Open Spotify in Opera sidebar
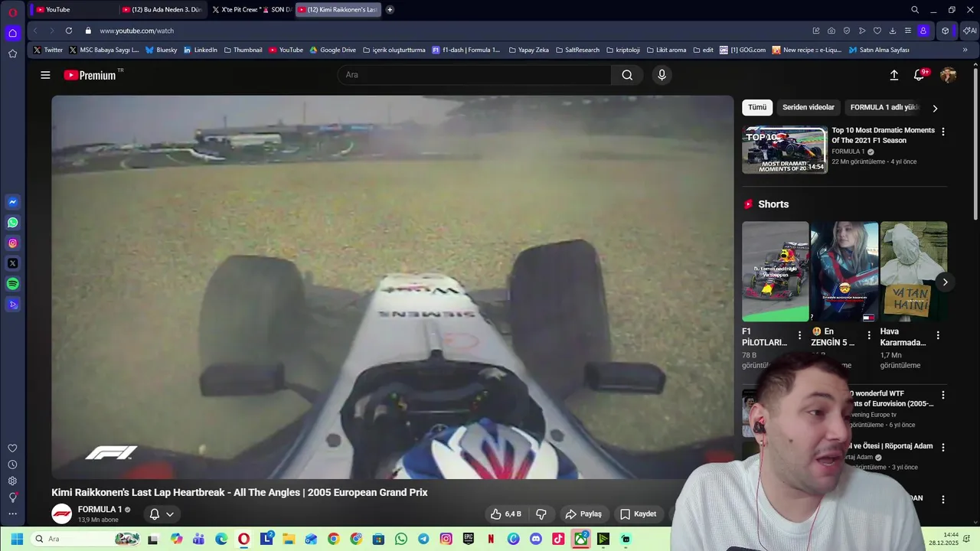The height and width of the screenshot is (551, 980). (x=12, y=284)
